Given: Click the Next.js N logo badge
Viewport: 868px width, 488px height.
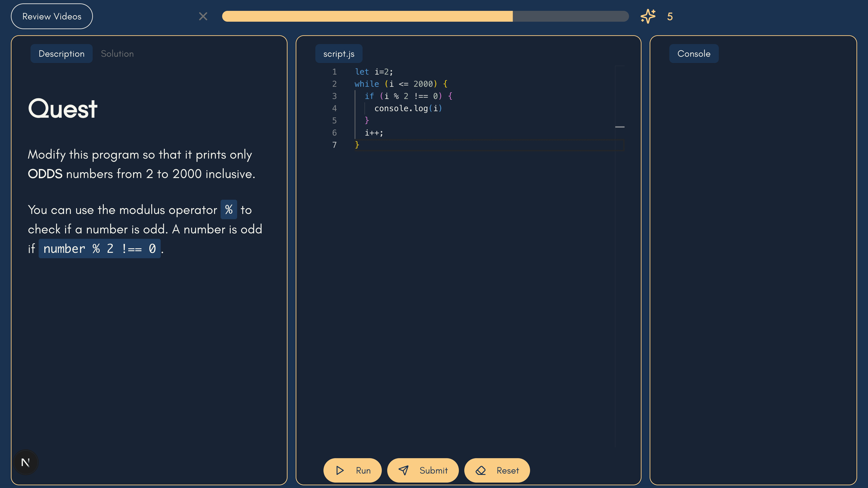Looking at the screenshot, I should 26,462.
